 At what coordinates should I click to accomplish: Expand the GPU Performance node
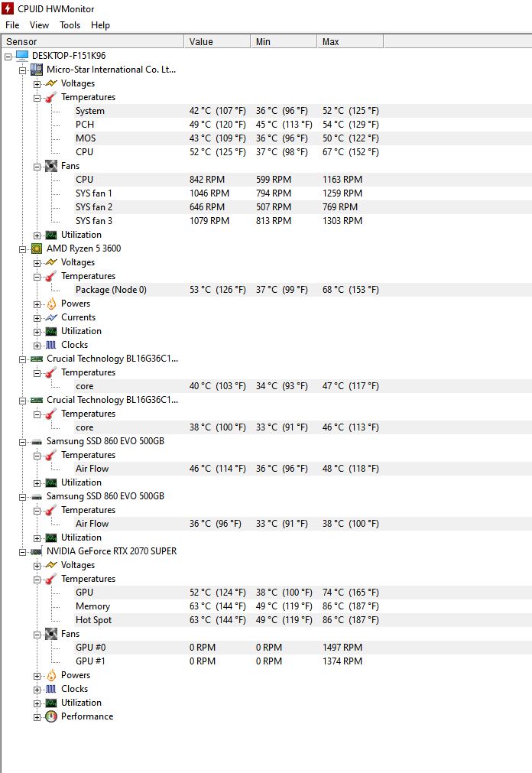[37, 717]
